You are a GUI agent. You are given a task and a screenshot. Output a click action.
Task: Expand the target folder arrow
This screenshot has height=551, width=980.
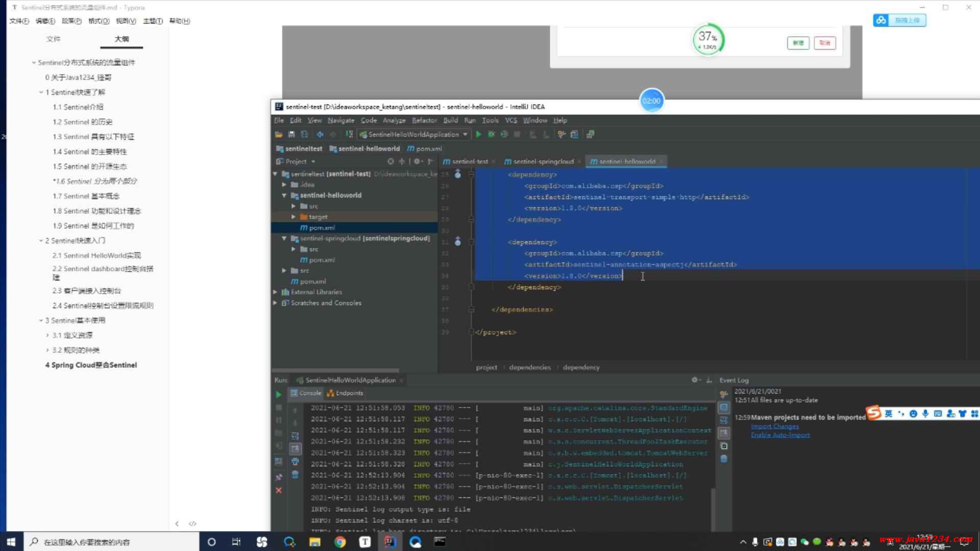(293, 217)
